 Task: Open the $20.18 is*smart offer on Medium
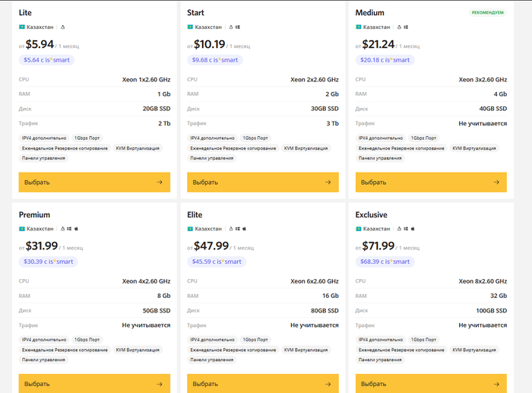click(x=384, y=60)
